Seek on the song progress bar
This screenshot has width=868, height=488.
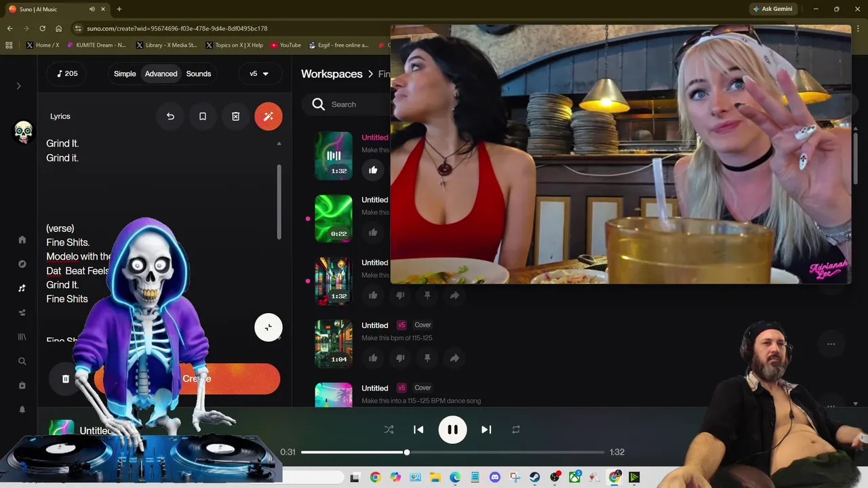[x=452, y=452]
